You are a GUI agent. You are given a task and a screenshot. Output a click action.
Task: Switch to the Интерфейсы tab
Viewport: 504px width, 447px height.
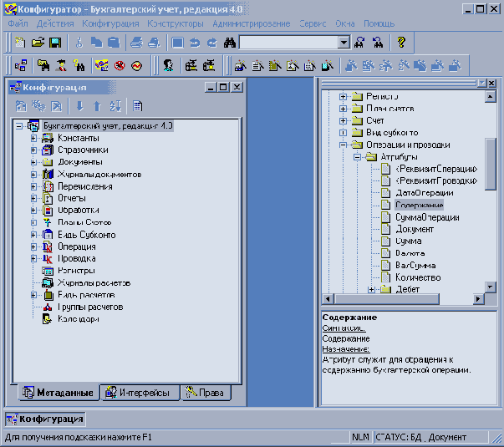tap(138, 393)
